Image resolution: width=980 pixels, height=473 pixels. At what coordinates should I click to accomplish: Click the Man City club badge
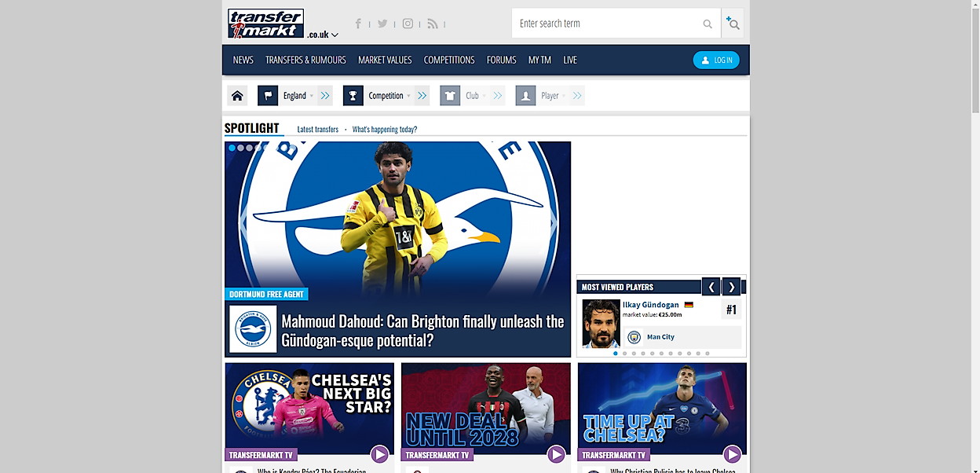pyautogui.click(x=634, y=337)
